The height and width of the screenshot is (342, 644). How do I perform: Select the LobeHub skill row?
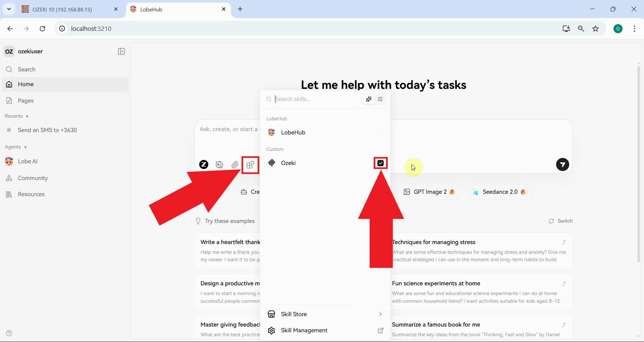tap(325, 132)
